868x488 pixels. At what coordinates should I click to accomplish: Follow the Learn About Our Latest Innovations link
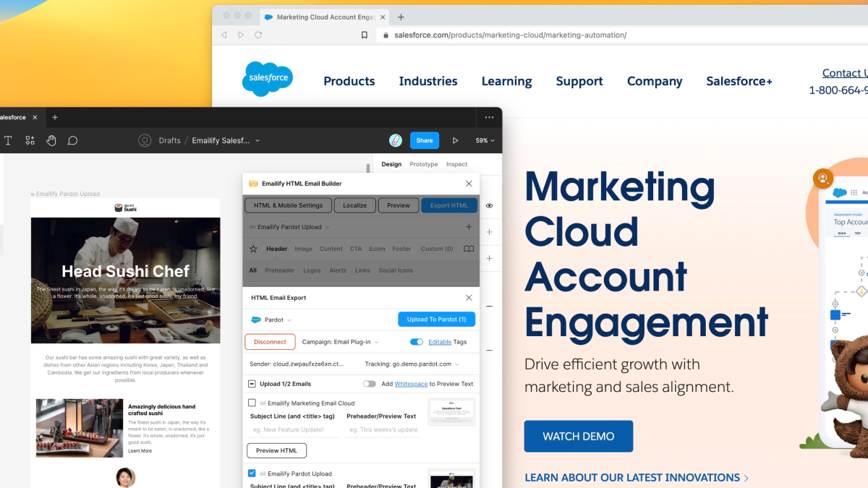[637, 478]
